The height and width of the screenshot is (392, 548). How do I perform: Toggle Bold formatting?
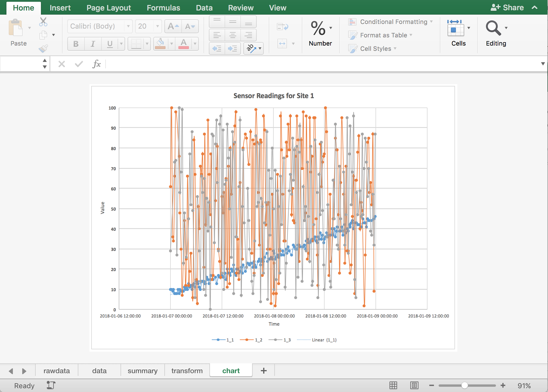tap(76, 44)
